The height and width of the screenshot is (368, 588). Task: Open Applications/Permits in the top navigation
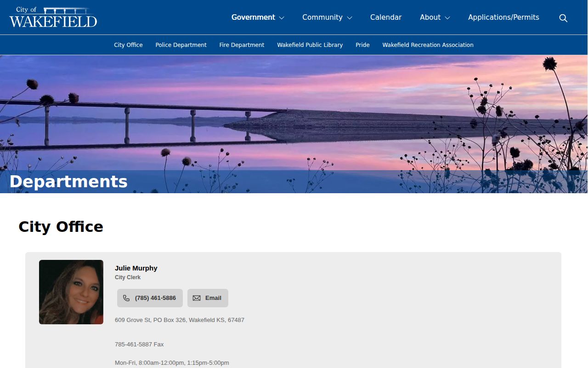[x=503, y=17]
